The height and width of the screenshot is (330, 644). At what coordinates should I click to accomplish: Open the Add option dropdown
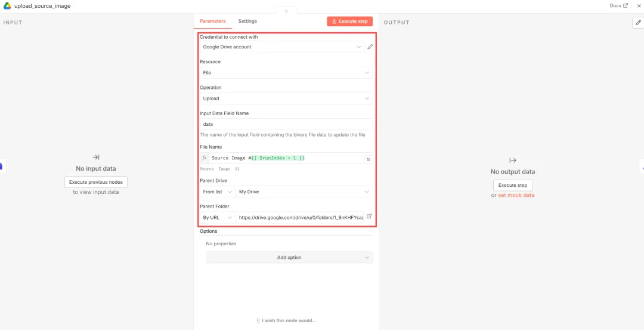coord(289,258)
